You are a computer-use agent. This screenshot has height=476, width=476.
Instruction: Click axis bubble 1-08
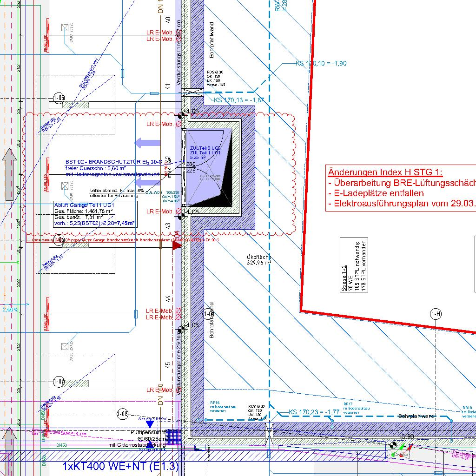(x=123, y=413)
